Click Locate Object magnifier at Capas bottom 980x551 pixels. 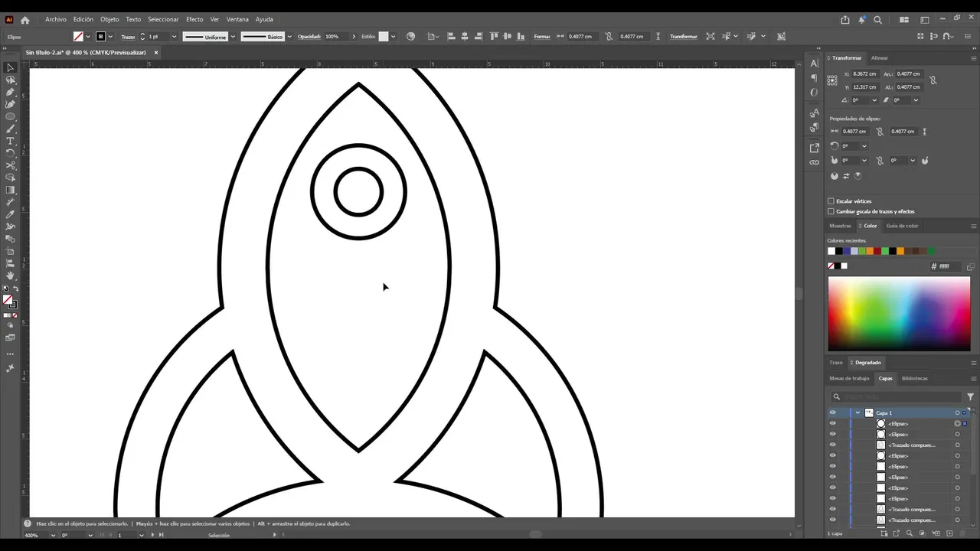(x=910, y=533)
